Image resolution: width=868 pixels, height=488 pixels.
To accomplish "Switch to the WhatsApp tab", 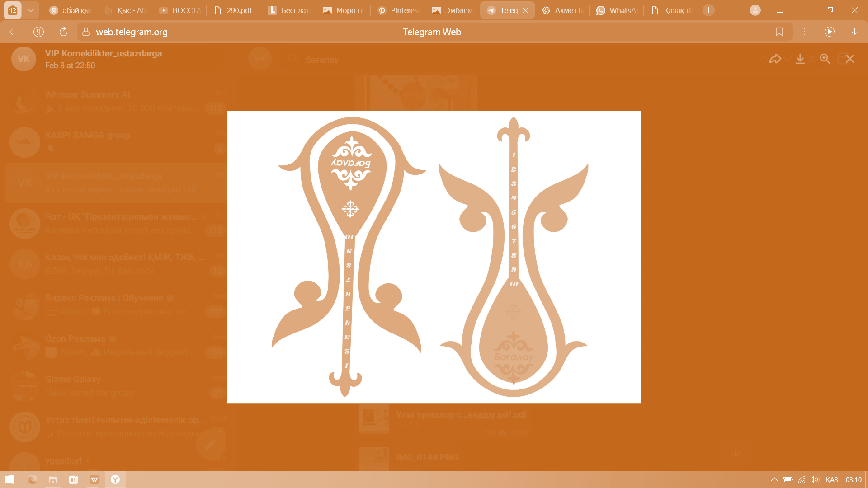I will [617, 10].
